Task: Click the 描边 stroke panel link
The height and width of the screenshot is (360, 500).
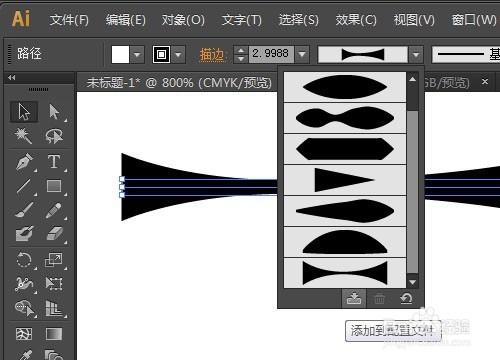Action: coord(213,54)
